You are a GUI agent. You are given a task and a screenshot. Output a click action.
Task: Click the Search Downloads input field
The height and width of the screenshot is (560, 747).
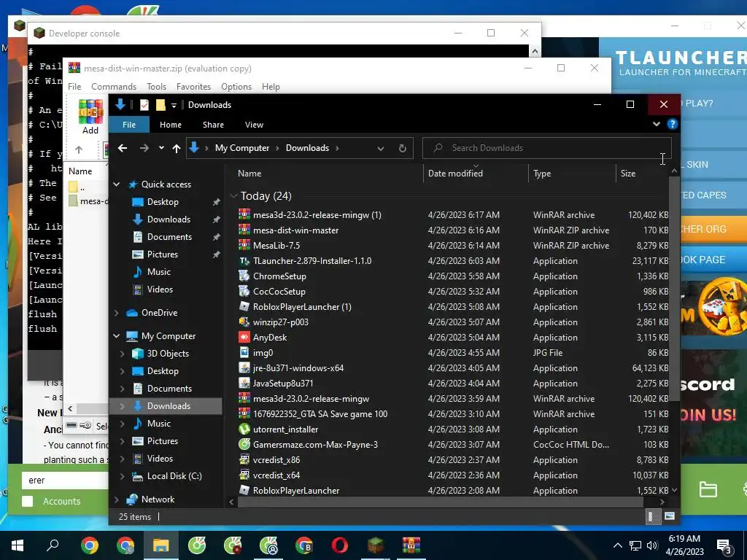[x=547, y=148]
